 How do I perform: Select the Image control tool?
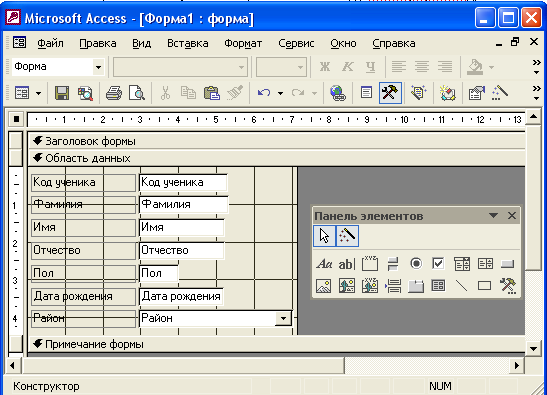(324, 286)
